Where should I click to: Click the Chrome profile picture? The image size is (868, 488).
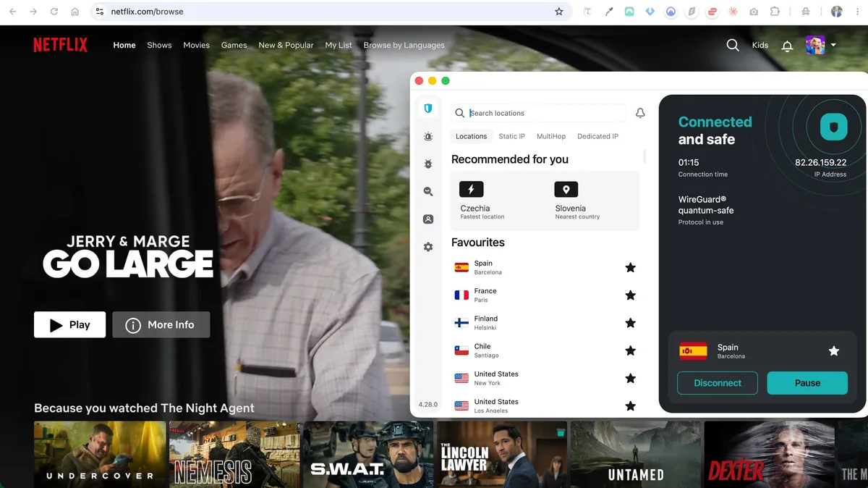tap(837, 12)
